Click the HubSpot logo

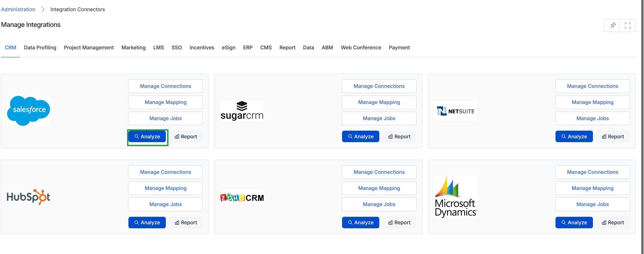(28, 197)
